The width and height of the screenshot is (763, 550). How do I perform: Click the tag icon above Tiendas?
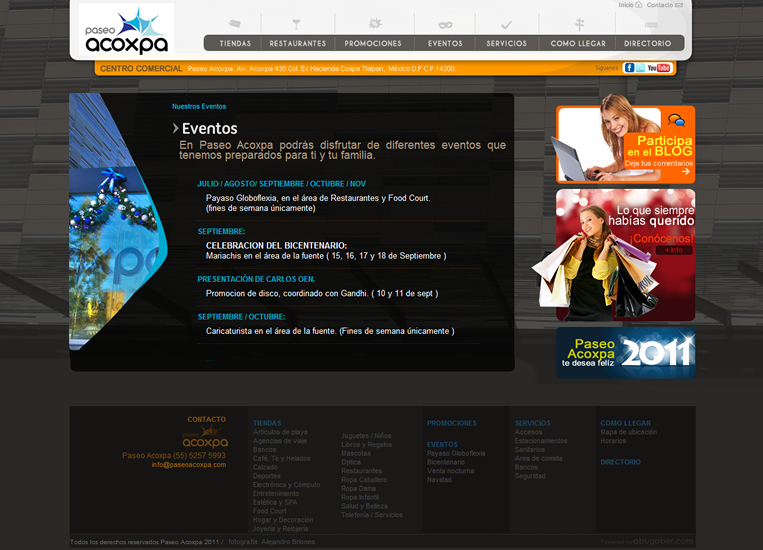tap(235, 23)
